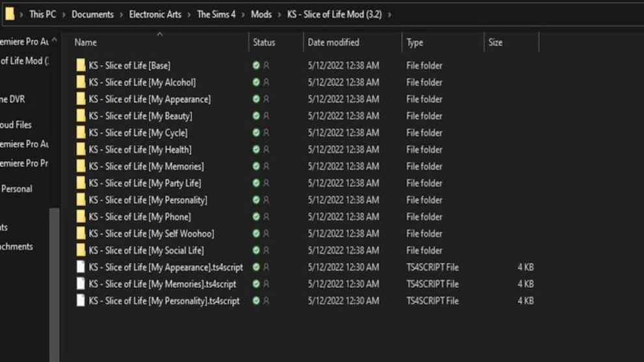Viewport: 644px width, 362px height.
Task: Sort files by Name column header
Action: (x=86, y=43)
